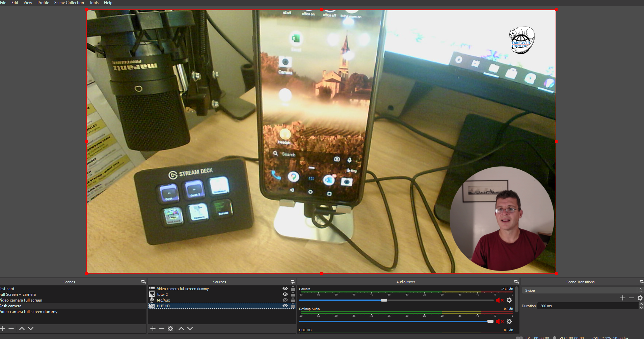Screen dimensions: 644x339
Task: Open the Profile menu
Action: pos(43,3)
